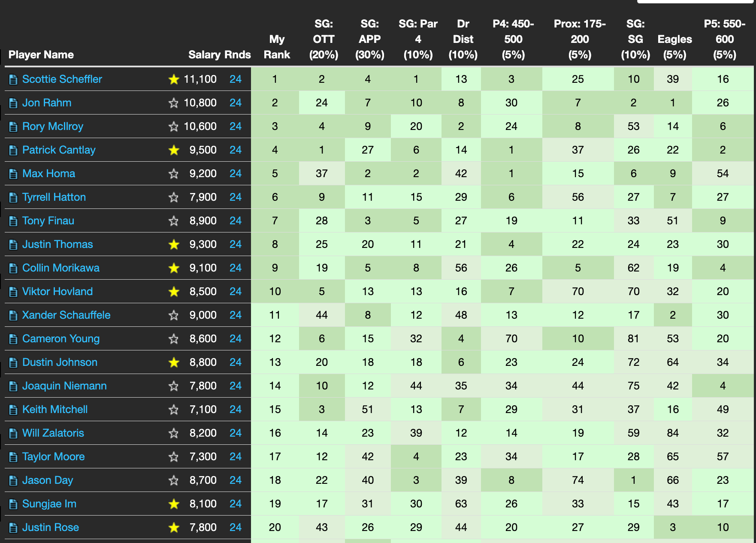Open Justin Thomas's player page
This screenshot has width=756, height=543.
(x=57, y=244)
